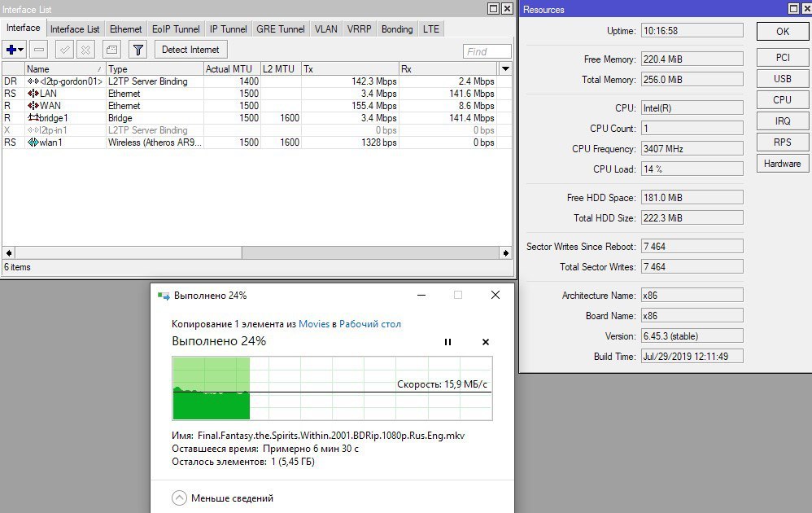The width and height of the screenshot is (812, 513).
Task: Open the Рабочий стол destination link
Action: [x=369, y=324]
